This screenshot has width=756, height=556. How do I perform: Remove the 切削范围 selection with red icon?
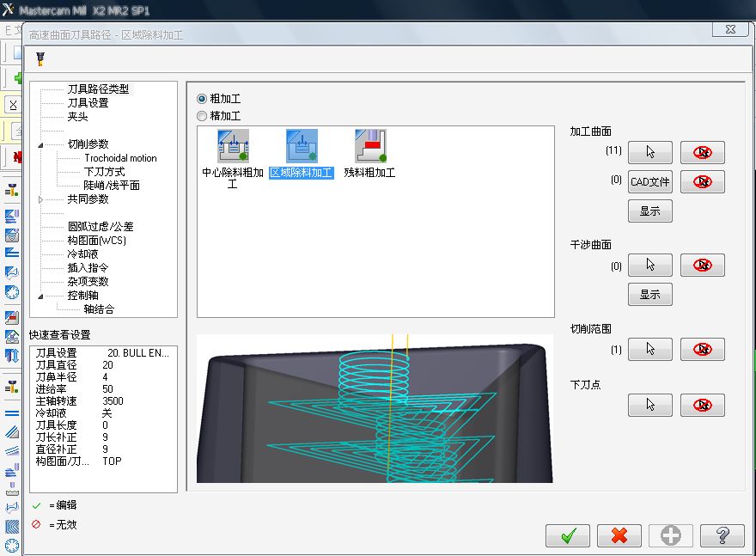[703, 349]
